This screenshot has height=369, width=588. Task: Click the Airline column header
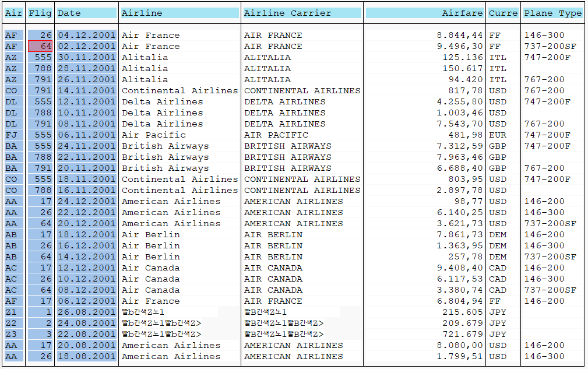(179, 13)
